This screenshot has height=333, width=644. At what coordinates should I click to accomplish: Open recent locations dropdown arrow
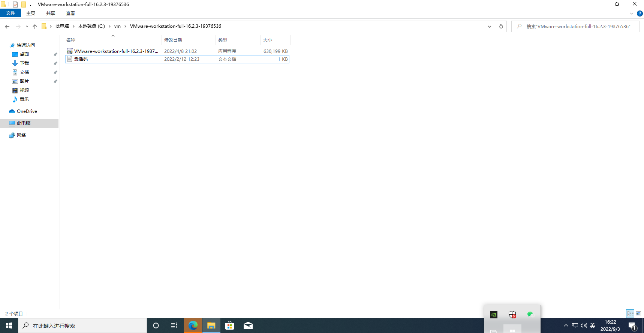27,26
